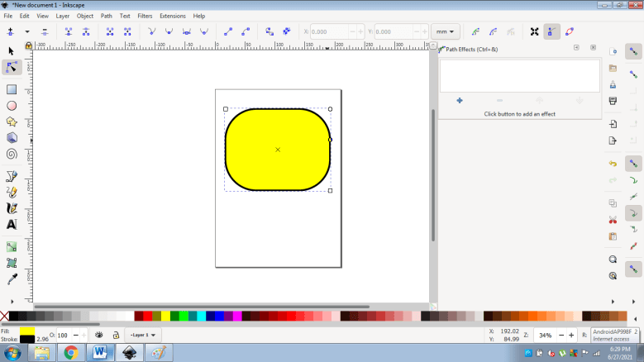The height and width of the screenshot is (362, 644).
Task: Pick the red palette swatch
Action: click(148, 316)
